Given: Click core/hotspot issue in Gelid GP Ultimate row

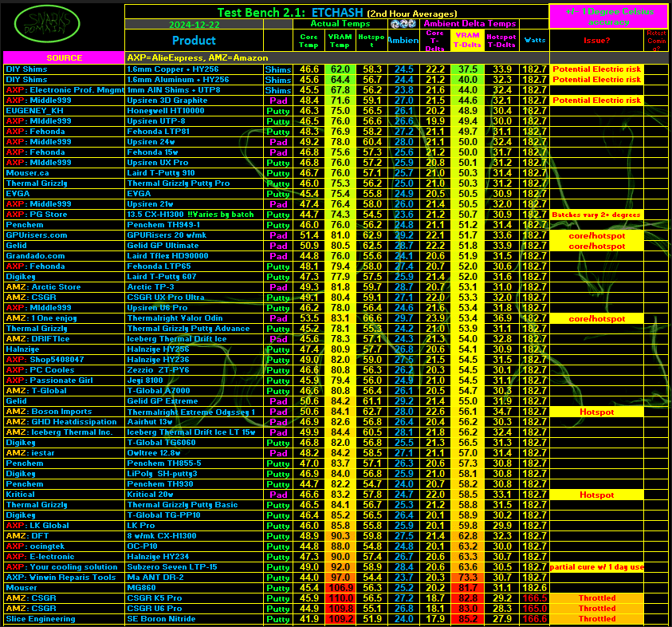Looking at the screenshot, I should point(596,246).
